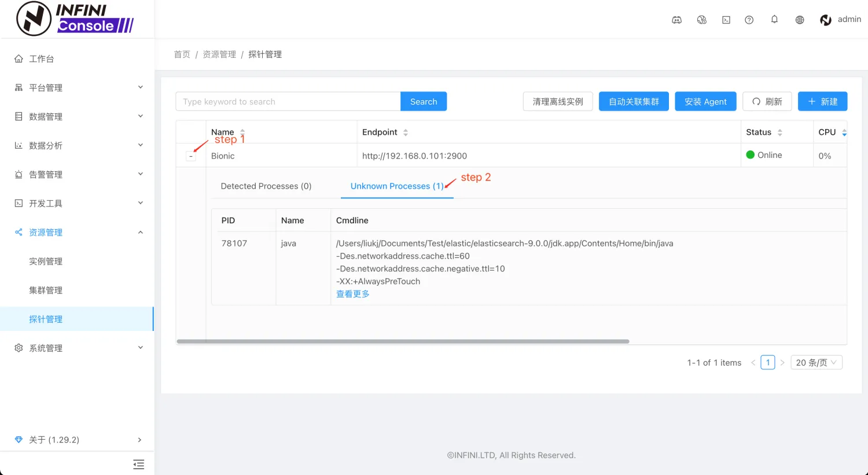Click the 平台管理 sidebar icon
868x475 pixels.
point(19,87)
